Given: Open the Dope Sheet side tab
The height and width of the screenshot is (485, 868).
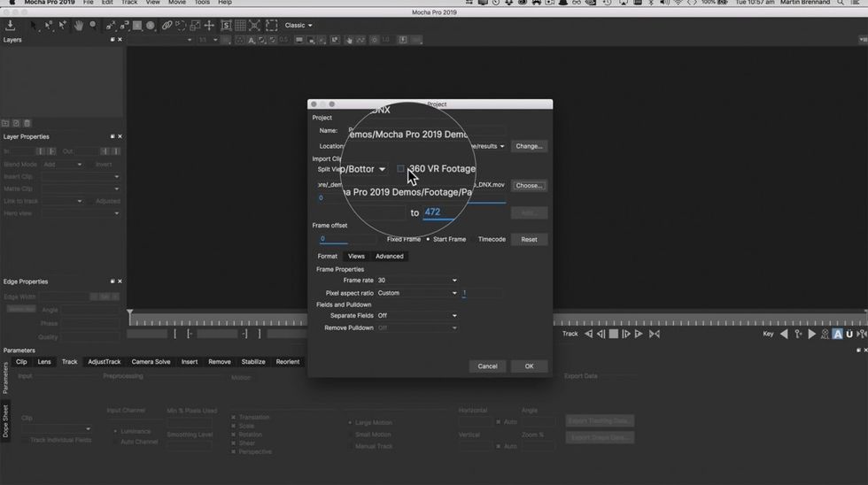Looking at the screenshot, I should (x=5, y=421).
